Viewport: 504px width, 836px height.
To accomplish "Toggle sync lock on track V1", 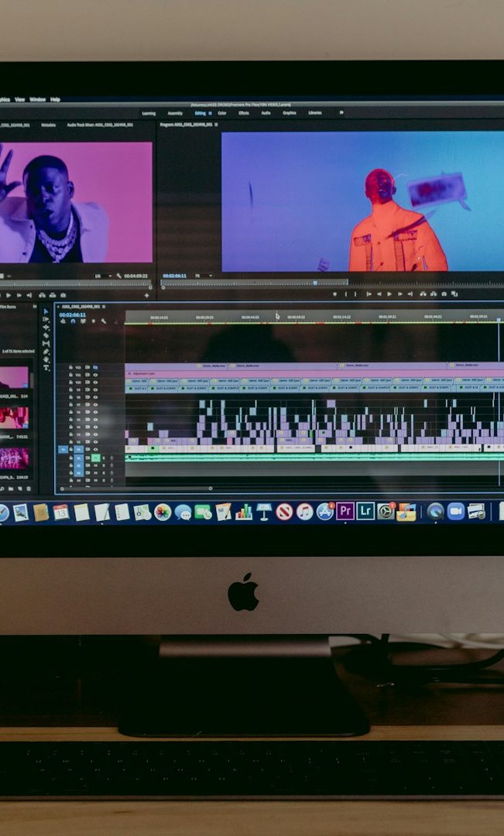I will pyautogui.click(x=87, y=450).
